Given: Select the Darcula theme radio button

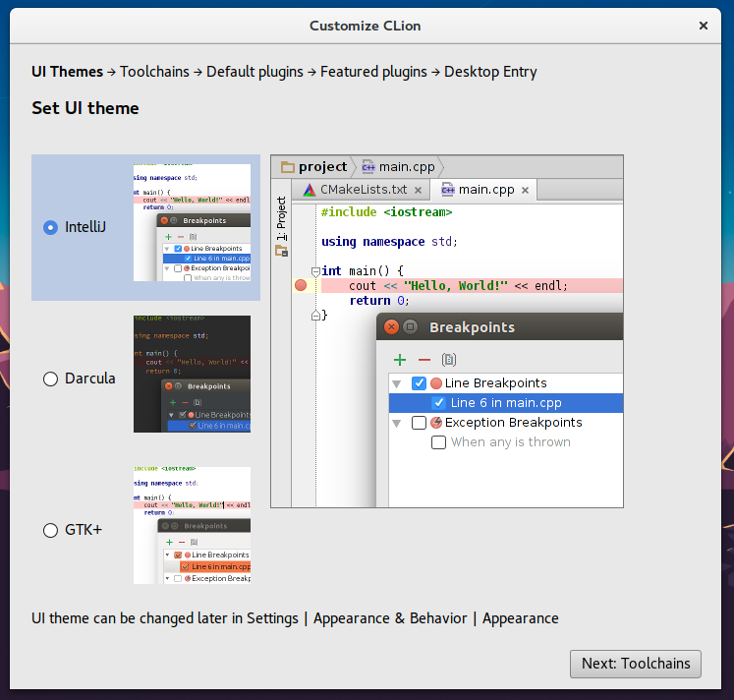Looking at the screenshot, I should 50,379.
